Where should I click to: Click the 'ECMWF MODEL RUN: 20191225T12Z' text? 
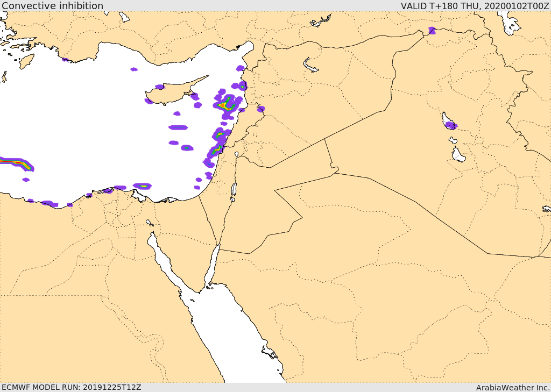click(72, 387)
